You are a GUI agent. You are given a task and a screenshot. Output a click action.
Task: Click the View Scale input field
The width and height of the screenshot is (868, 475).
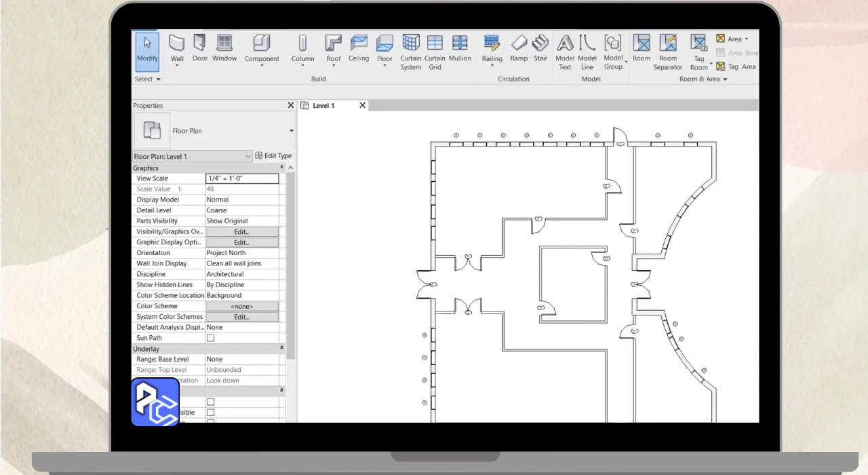pos(242,178)
